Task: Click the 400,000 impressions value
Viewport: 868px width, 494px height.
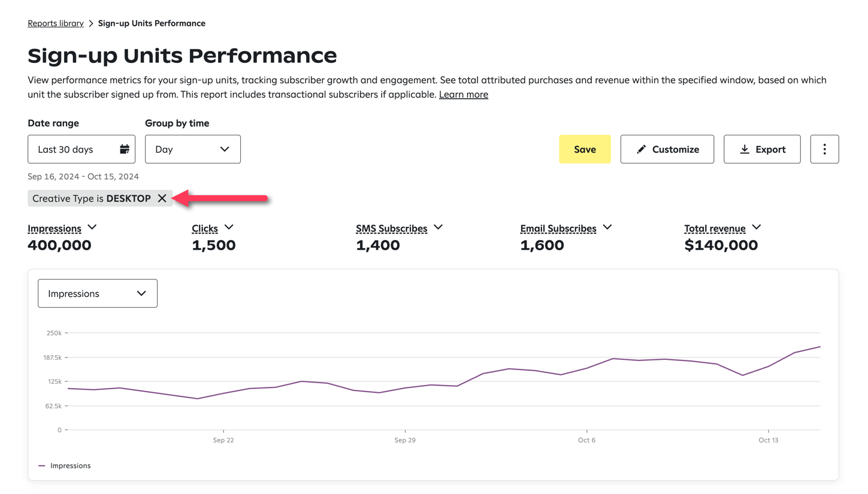Action: click(x=59, y=245)
